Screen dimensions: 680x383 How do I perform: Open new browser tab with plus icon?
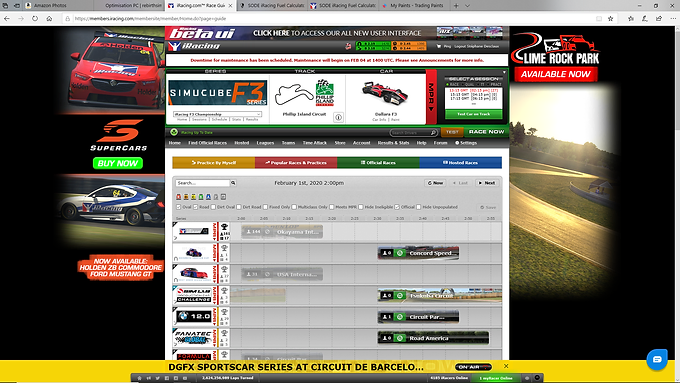tap(456, 6)
